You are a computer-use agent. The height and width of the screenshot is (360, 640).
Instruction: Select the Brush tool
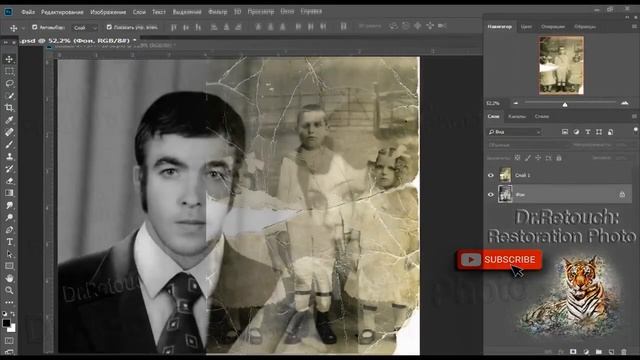[9, 144]
